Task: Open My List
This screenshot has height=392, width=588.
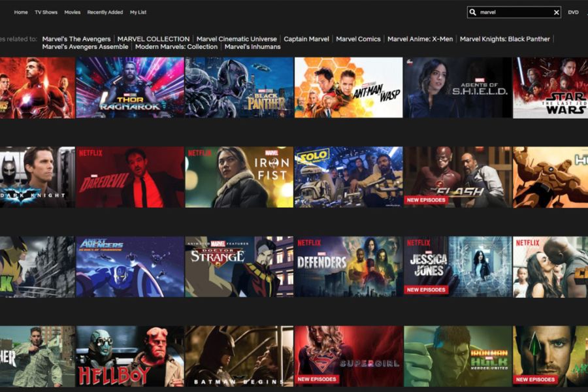Action: click(x=138, y=12)
